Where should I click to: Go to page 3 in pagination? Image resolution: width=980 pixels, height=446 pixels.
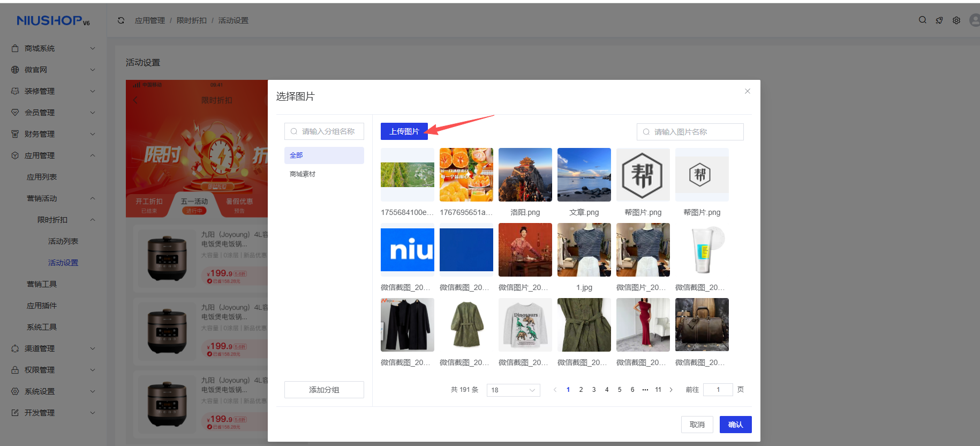[594, 390]
